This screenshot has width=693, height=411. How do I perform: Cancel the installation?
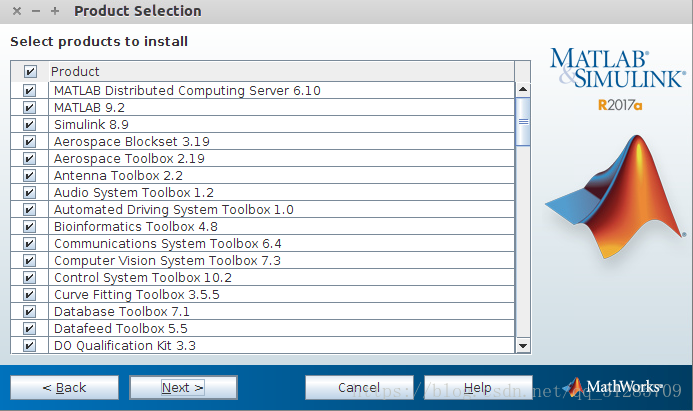[359, 388]
